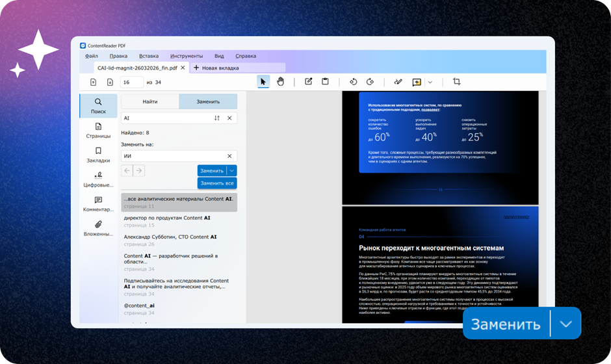Expand the small Заменить button dropdown arrow
Viewport: 611px width, 364px height.
tap(232, 171)
